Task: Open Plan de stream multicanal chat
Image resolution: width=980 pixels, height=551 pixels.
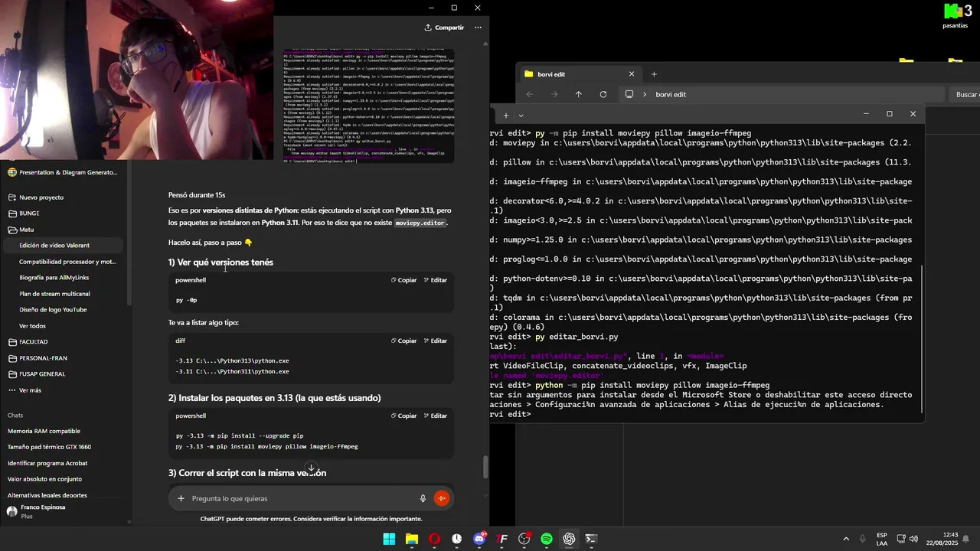Action: (x=63, y=294)
